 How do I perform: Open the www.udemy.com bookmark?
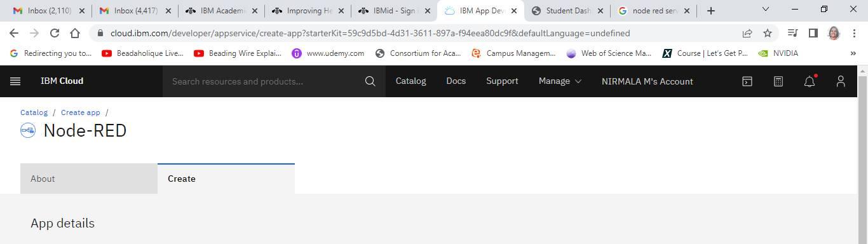click(x=329, y=53)
